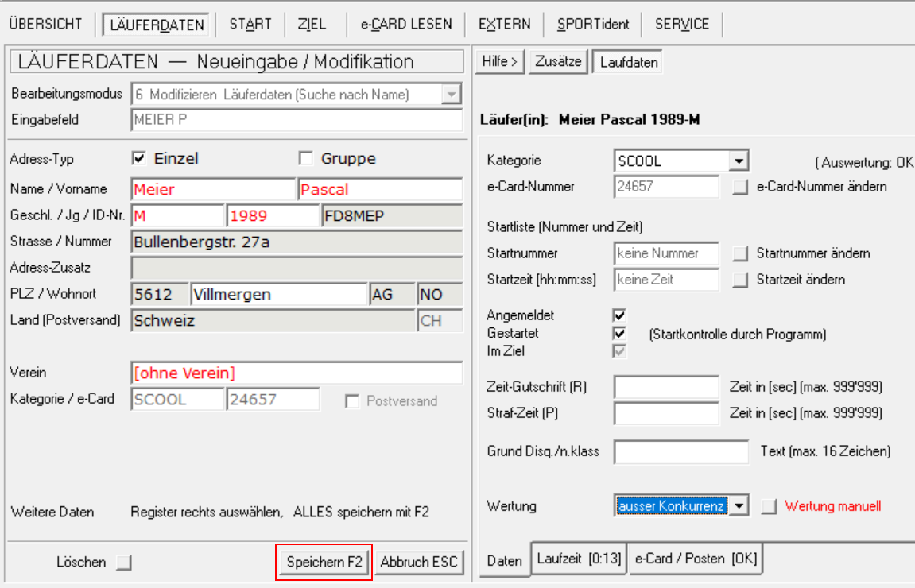Screen dimensions: 915x588
Task: Open the Bearbeitungsmodus dropdown
Action: click(x=452, y=95)
